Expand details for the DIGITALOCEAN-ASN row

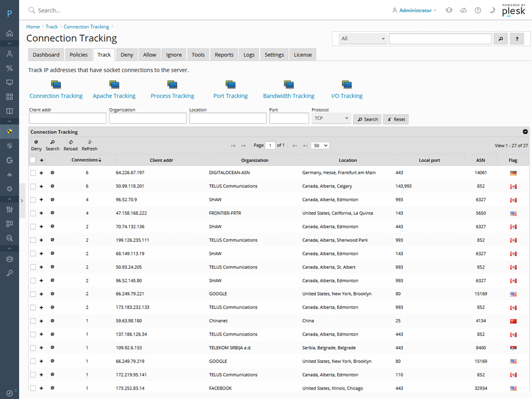pos(41,172)
